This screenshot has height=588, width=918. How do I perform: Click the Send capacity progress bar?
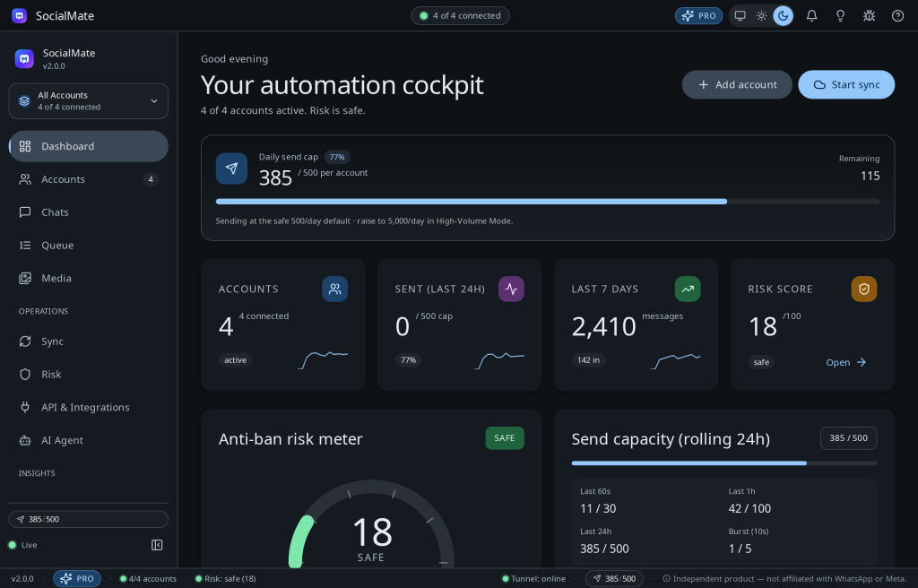[724, 463]
